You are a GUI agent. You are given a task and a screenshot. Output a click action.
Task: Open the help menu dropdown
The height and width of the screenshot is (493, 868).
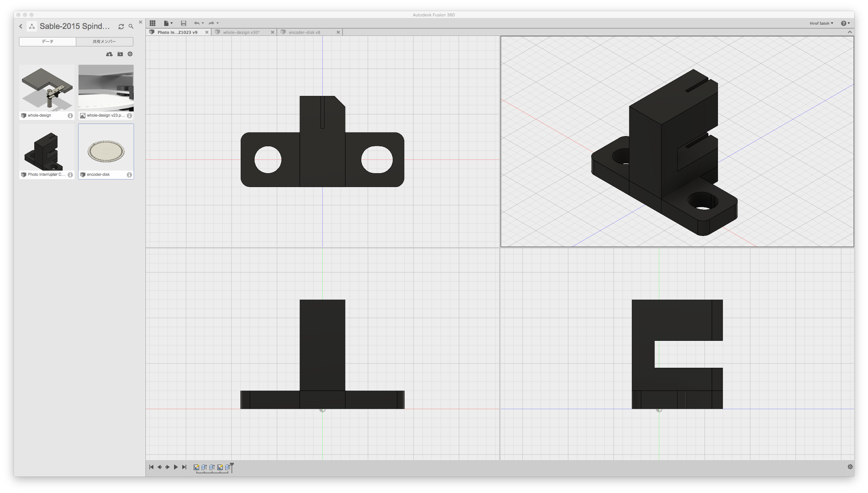[x=845, y=23]
